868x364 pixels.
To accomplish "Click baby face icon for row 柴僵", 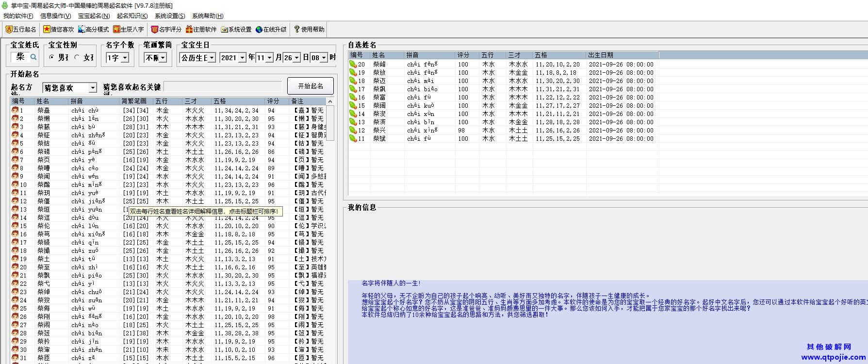I will point(15,201).
